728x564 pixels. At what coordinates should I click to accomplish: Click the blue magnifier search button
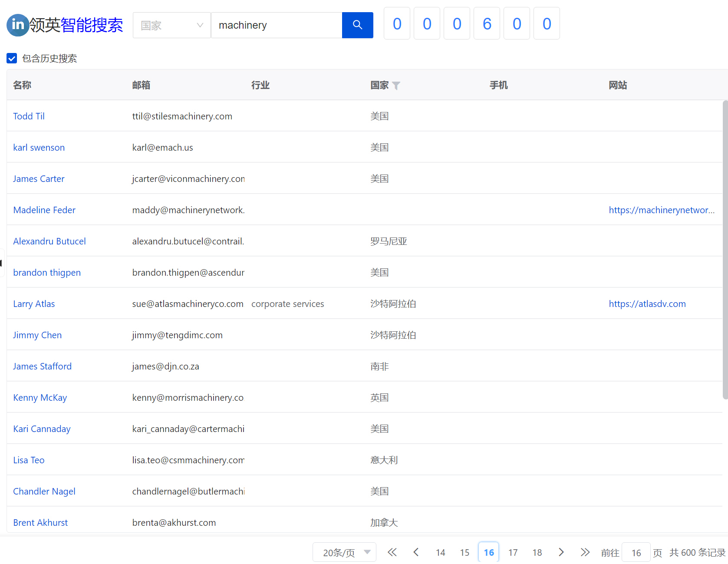[357, 25]
